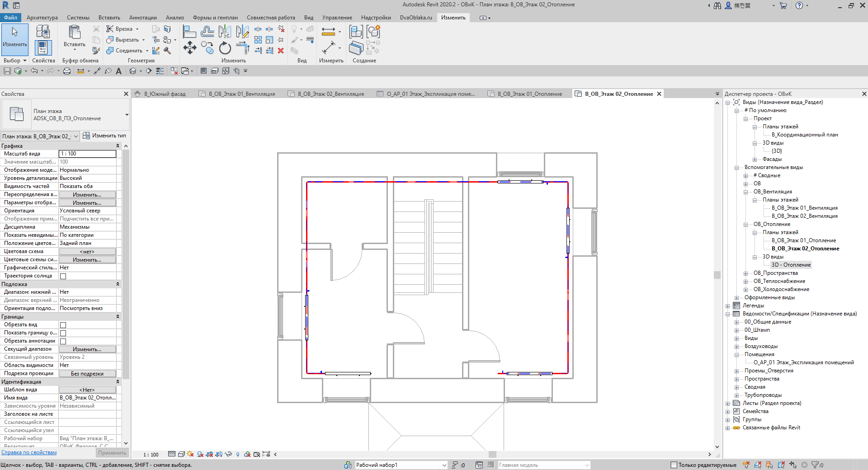This screenshot has width=868, height=470.
Task: Click the Mirror - Draw Axis tool
Action: click(242, 31)
